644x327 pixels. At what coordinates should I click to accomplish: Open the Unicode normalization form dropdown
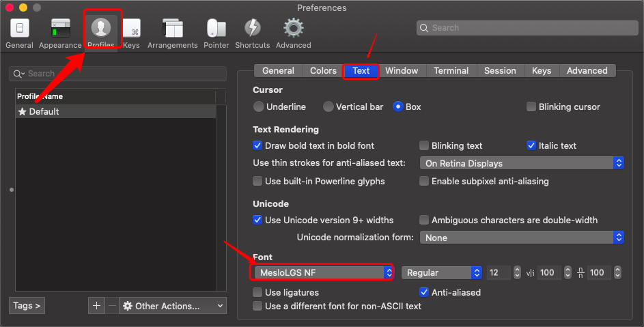coord(522,238)
